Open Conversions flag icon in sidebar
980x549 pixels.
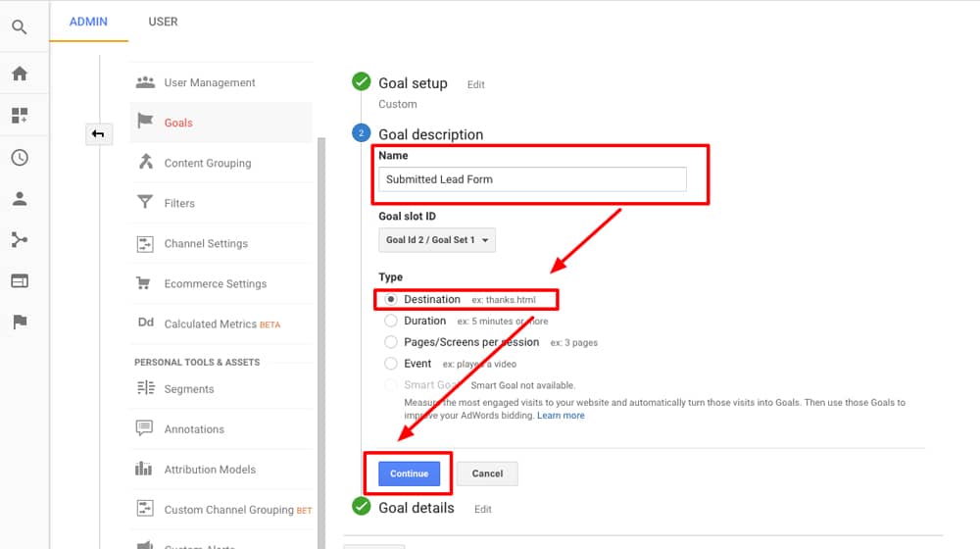[x=20, y=322]
